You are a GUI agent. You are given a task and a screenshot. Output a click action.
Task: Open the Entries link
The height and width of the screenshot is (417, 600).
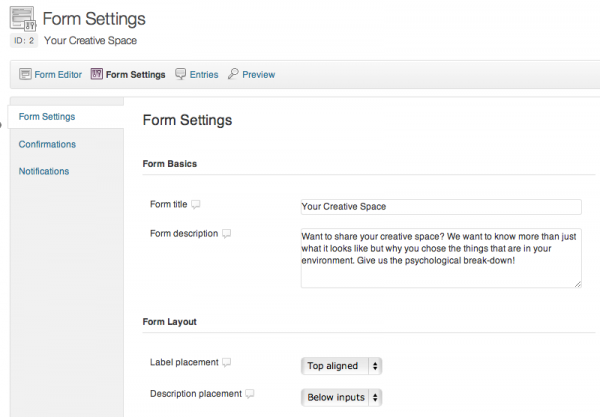[x=204, y=75]
